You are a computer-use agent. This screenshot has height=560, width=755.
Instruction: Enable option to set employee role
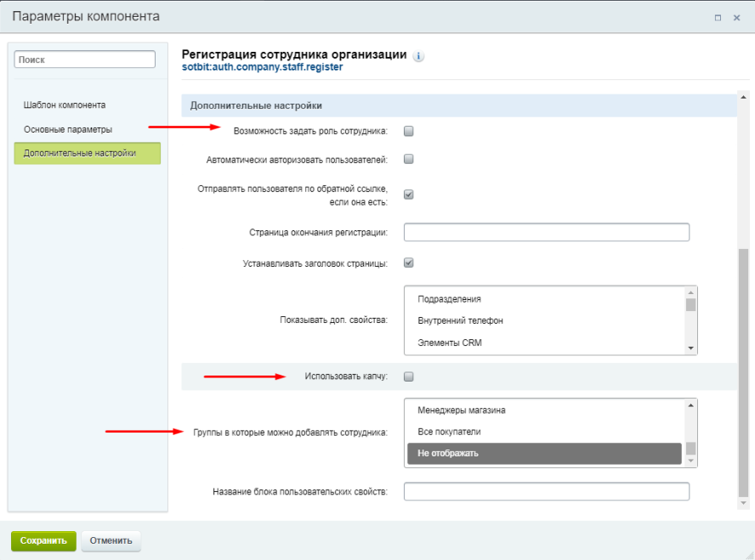pos(409,131)
